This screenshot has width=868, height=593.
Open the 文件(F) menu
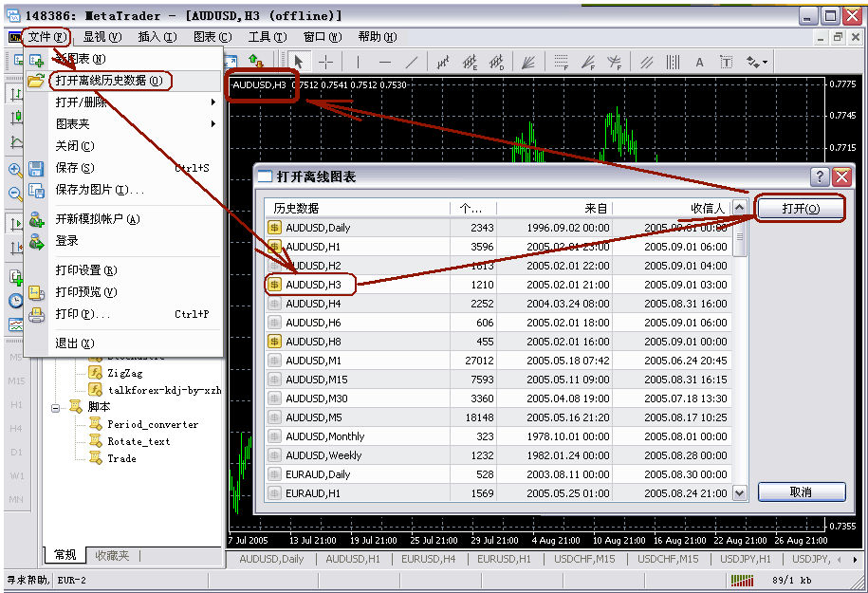coord(47,37)
